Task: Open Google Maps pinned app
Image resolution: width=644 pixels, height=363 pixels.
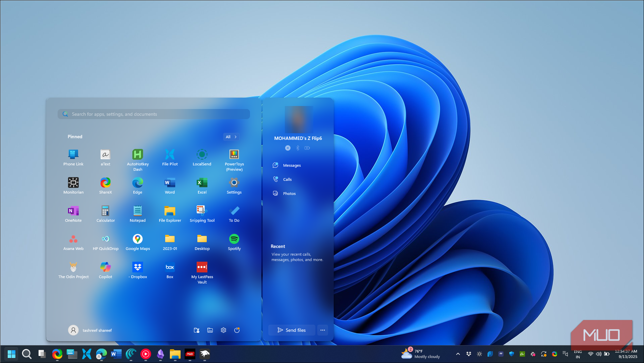Action: [138, 242]
